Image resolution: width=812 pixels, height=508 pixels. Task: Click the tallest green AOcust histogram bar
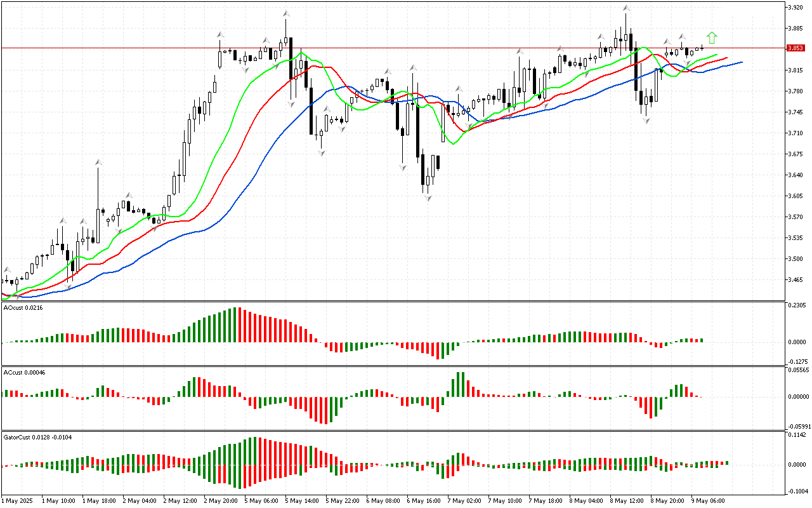click(x=236, y=324)
